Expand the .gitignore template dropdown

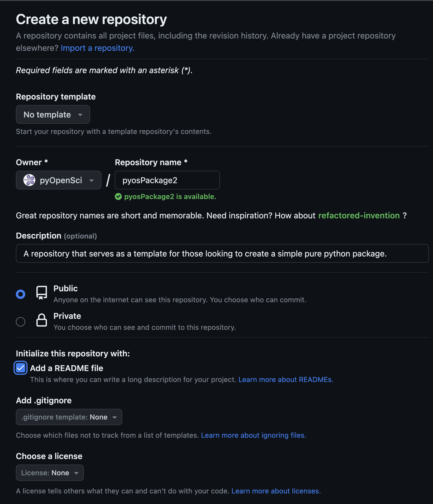(x=69, y=417)
